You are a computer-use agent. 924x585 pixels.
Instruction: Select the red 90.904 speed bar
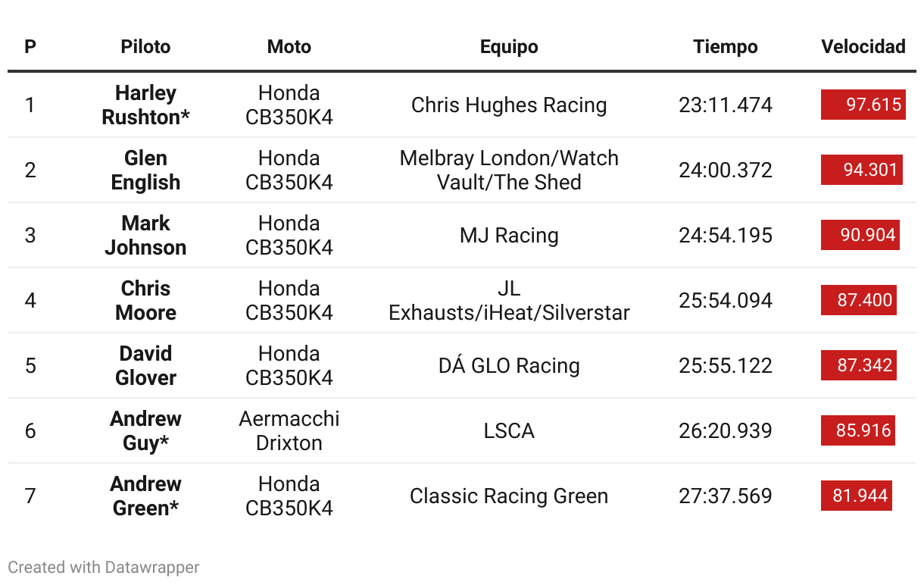coord(860,235)
